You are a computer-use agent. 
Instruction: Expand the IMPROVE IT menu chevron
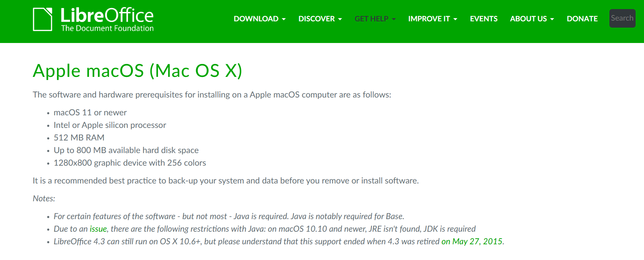point(455,19)
